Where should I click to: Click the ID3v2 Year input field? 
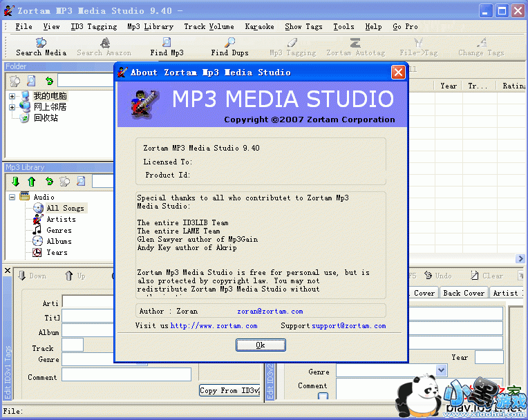(489, 357)
